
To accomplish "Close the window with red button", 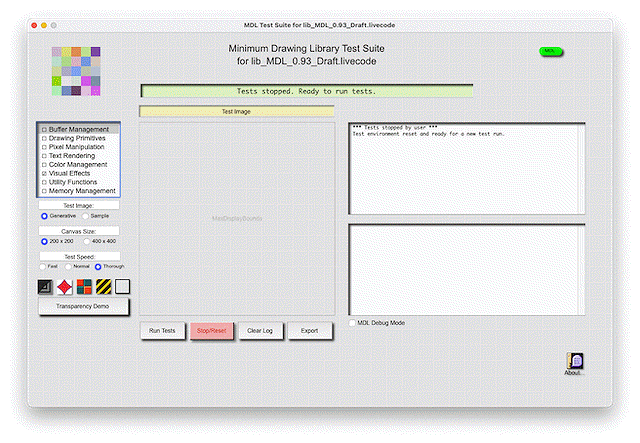I will point(34,25).
